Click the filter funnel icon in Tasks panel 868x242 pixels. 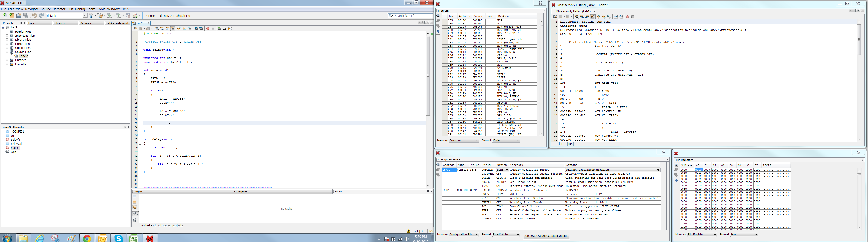pos(135,214)
